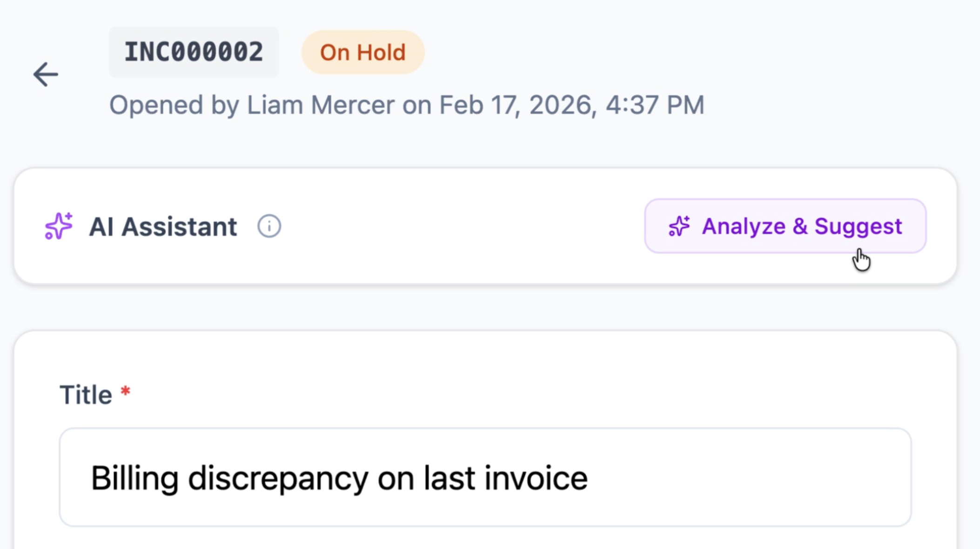This screenshot has width=980, height=549.
Task: Click the info circle beside AI Assistant
Action: (x=269, y=227)
